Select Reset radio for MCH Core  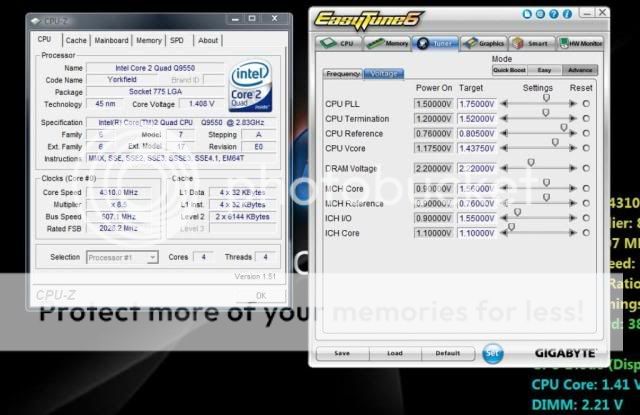click(586, 188)
